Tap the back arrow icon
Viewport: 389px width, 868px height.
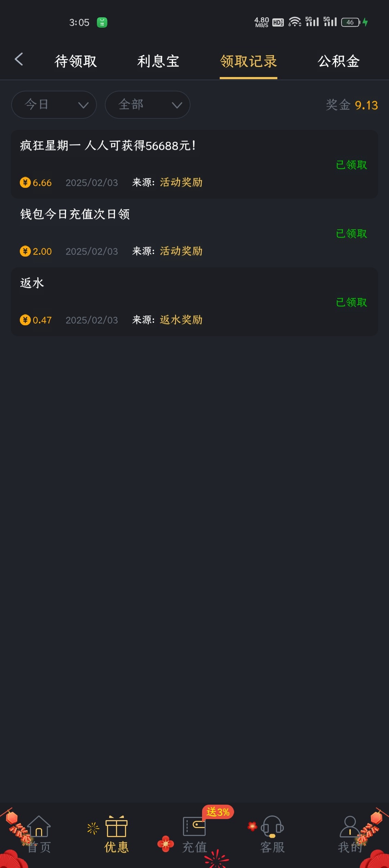click(x=19, y=59)
